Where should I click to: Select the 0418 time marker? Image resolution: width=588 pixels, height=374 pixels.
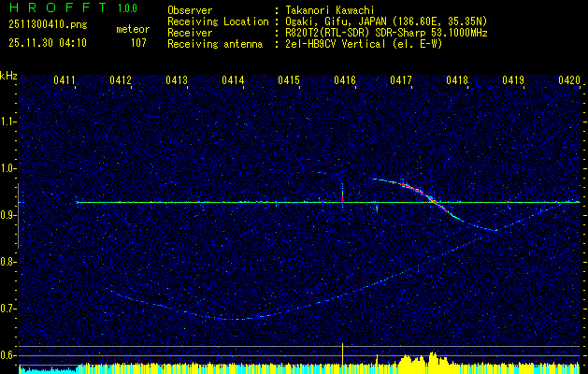[457, 81]
